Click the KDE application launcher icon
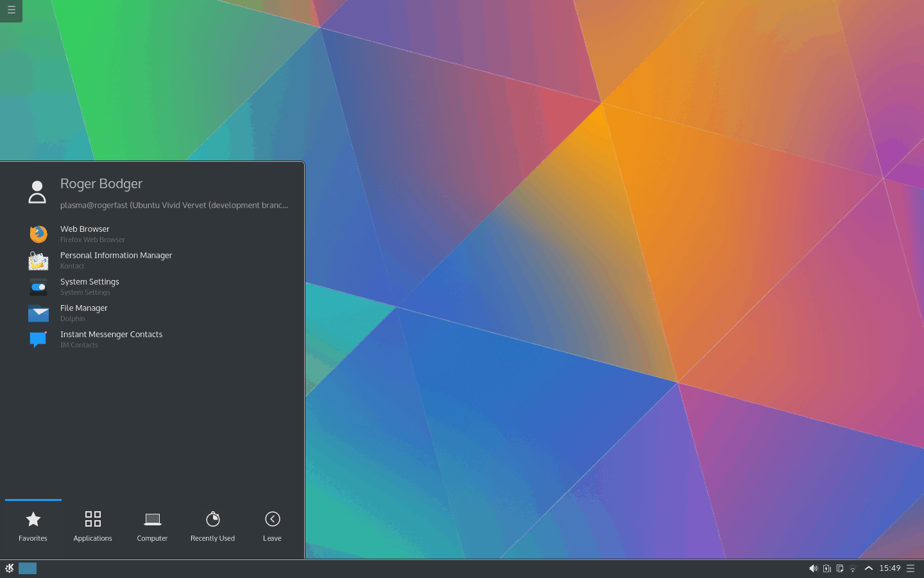 point(10,568)
